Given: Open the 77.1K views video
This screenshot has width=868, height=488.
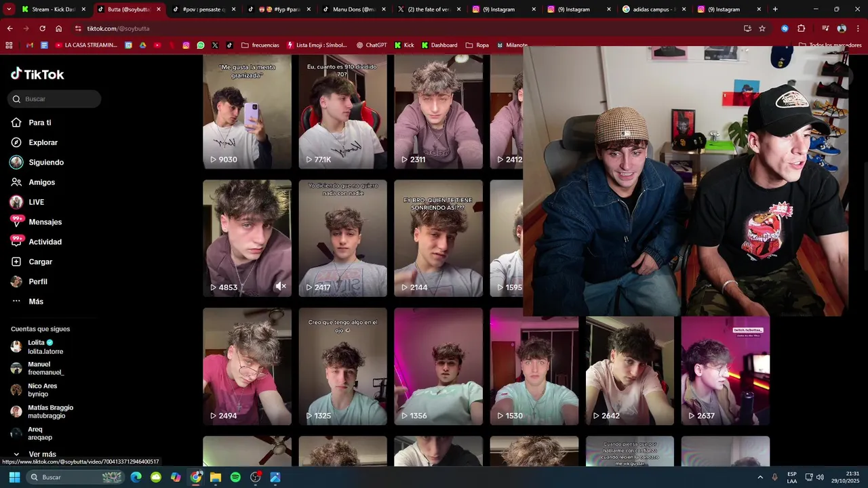Looking at the screenshot, I should click(x=342, y=110).
